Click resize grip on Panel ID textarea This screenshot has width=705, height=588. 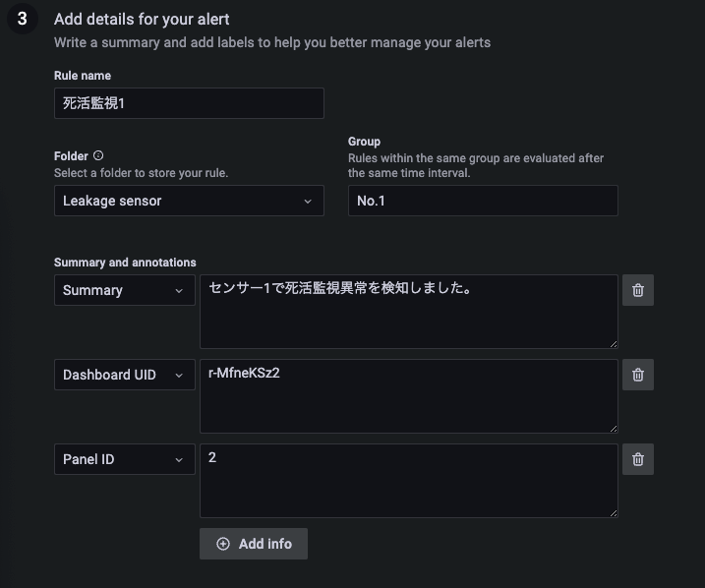pos(613,512)
